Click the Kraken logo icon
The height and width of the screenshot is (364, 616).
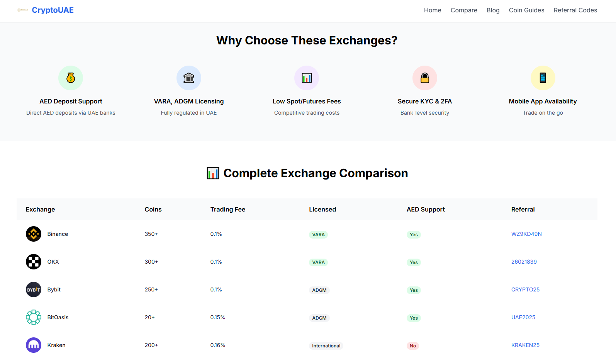point(34,345)
